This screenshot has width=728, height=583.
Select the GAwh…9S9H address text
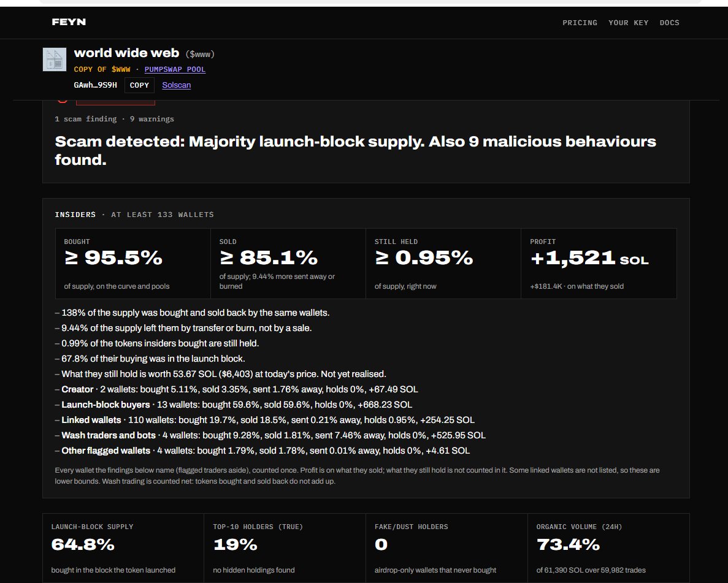coord(95,85)
